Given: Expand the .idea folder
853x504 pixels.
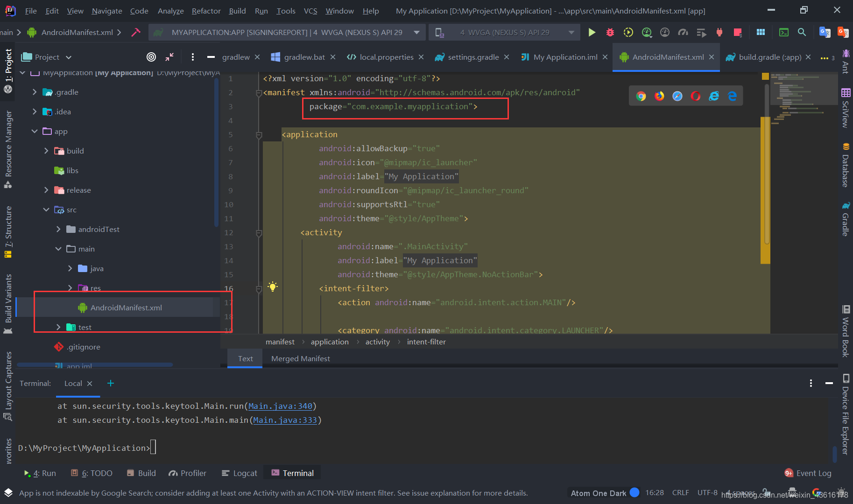Looking at the screenshot, I should point(35,112).
